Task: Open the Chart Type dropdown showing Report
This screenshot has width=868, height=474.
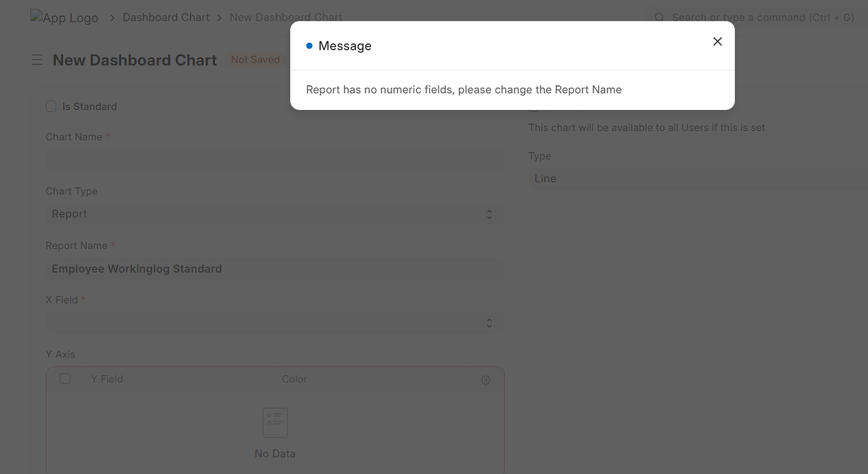Action: tap(275, 214)
